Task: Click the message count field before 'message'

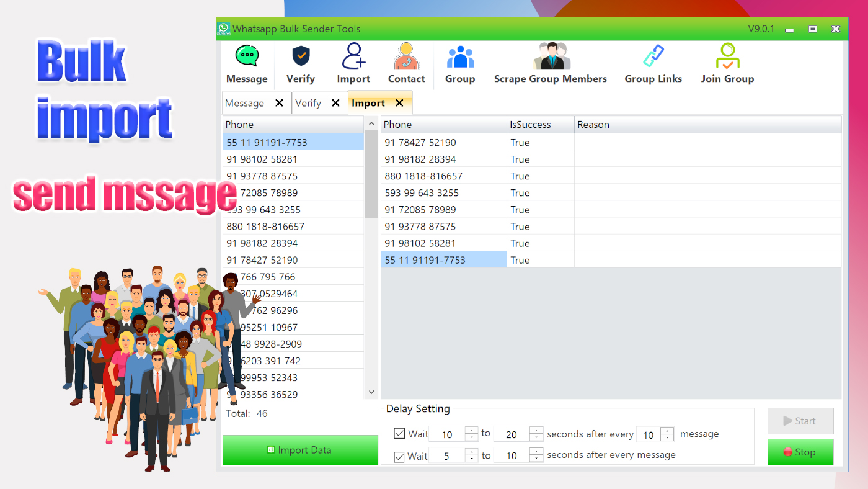Action: (x=649, y=434)
